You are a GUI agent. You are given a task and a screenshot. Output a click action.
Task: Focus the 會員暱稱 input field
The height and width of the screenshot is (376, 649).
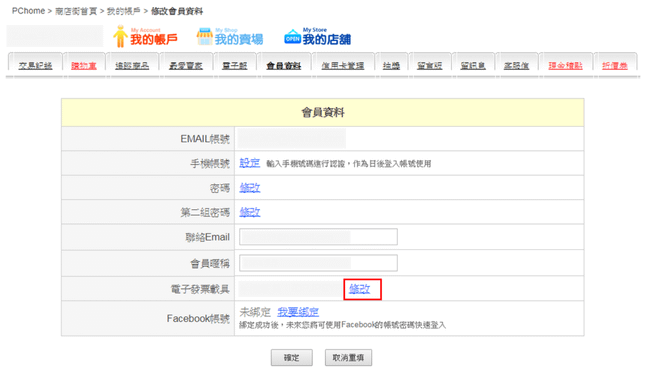pos(318,263)
